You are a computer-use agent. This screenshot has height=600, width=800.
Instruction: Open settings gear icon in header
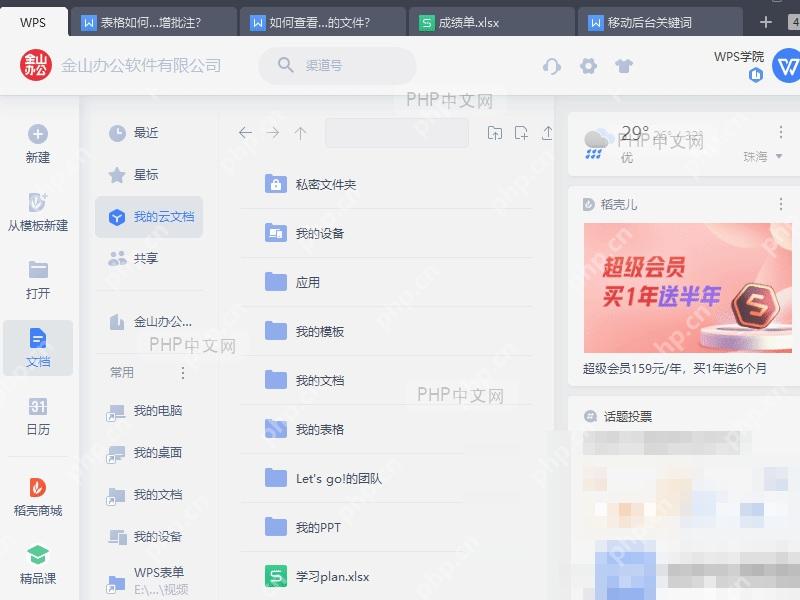588,66
